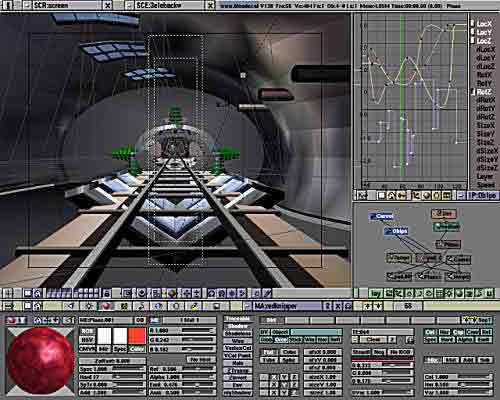Viewport: 500px width, 400px height.
Task: Select the SizeX IPO channel
Action: [485, 125]
